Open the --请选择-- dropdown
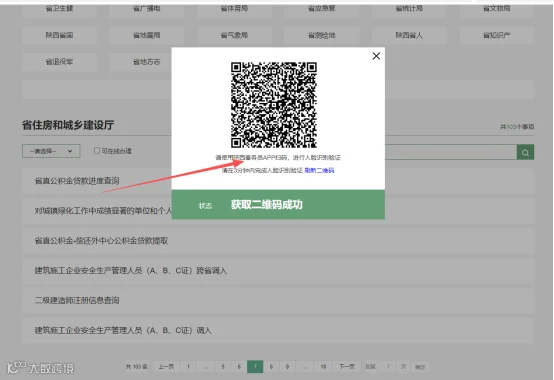The width and height of the screenshot is (554, 380). [x=51, y=151]
